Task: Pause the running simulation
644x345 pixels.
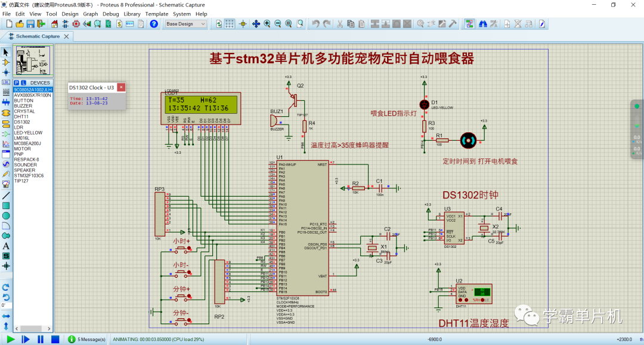Action: coord(41,339)
